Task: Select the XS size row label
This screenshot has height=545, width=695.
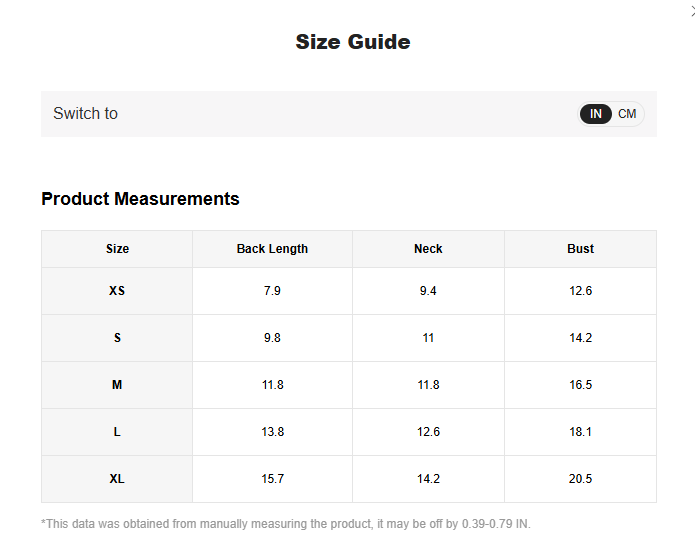Action: click(x=117, y=291)
